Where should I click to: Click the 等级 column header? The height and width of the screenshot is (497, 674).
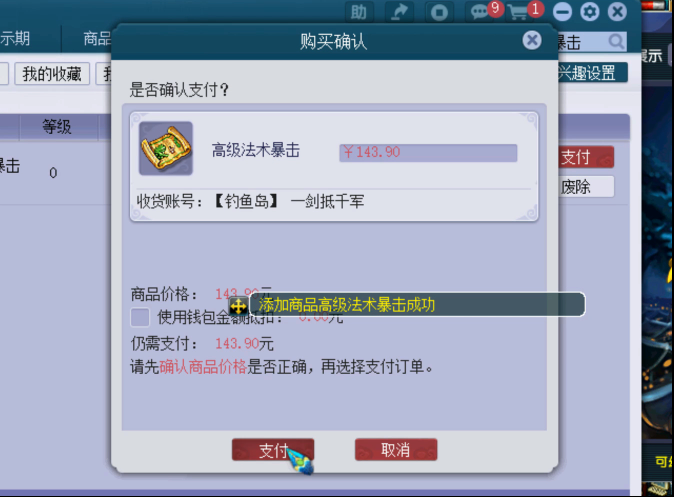[57, 127]
